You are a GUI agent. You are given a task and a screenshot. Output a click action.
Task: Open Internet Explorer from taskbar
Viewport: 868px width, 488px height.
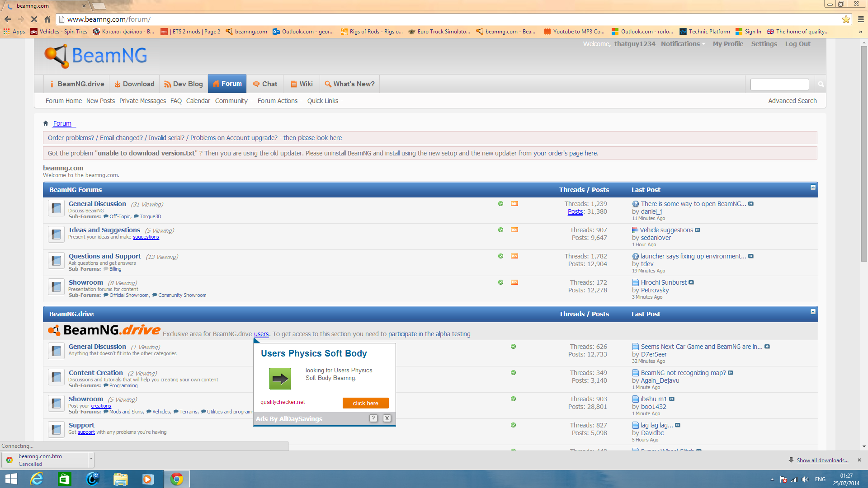pos(37,479)
